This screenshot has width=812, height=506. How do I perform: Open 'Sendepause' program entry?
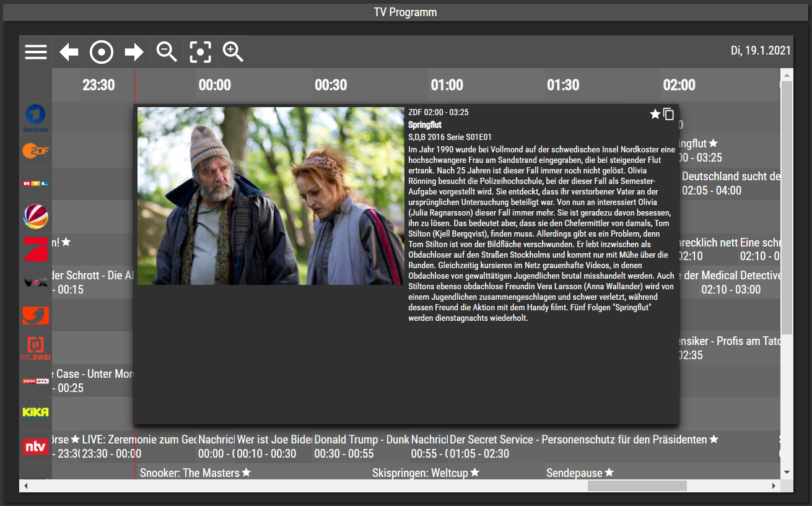[661, 473]
